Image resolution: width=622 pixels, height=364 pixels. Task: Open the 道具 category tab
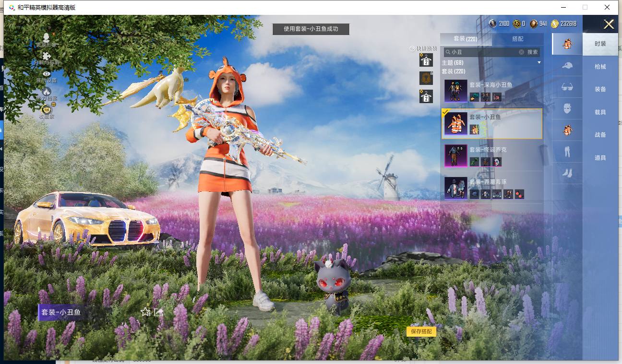pyautogui.click(x=600, y=158)
